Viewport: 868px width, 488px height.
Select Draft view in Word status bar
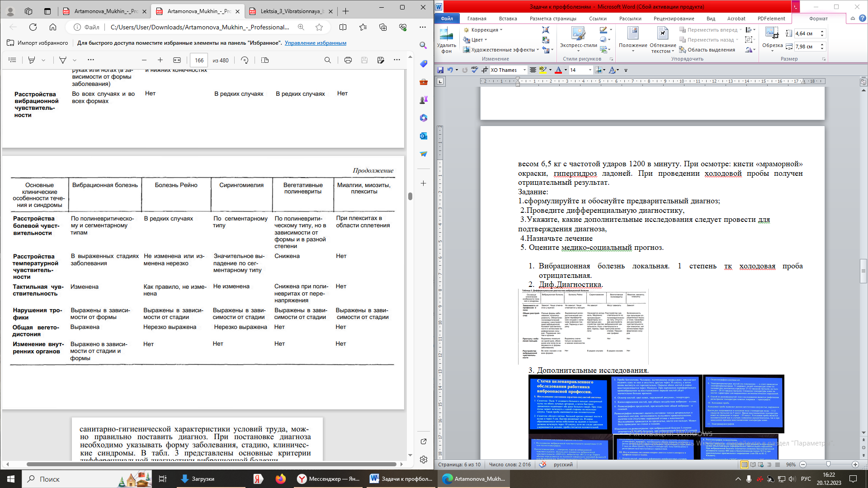(x=777, y=465)
